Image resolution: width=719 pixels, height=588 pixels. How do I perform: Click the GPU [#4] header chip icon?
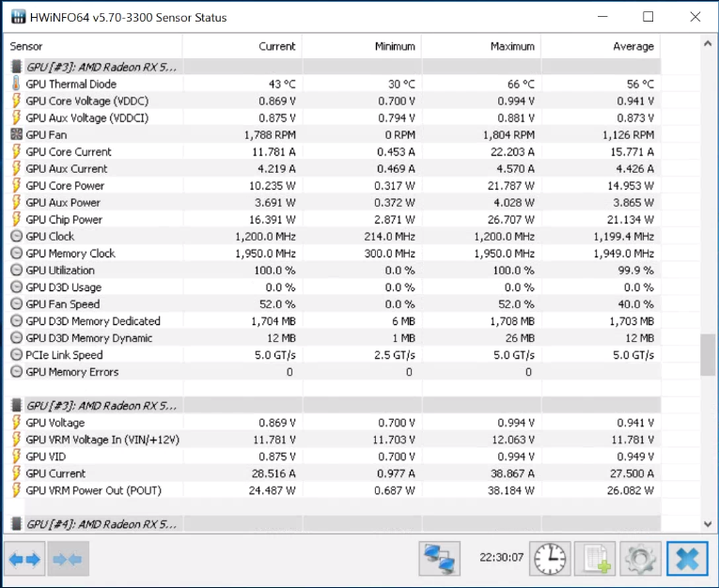point(16,524)
